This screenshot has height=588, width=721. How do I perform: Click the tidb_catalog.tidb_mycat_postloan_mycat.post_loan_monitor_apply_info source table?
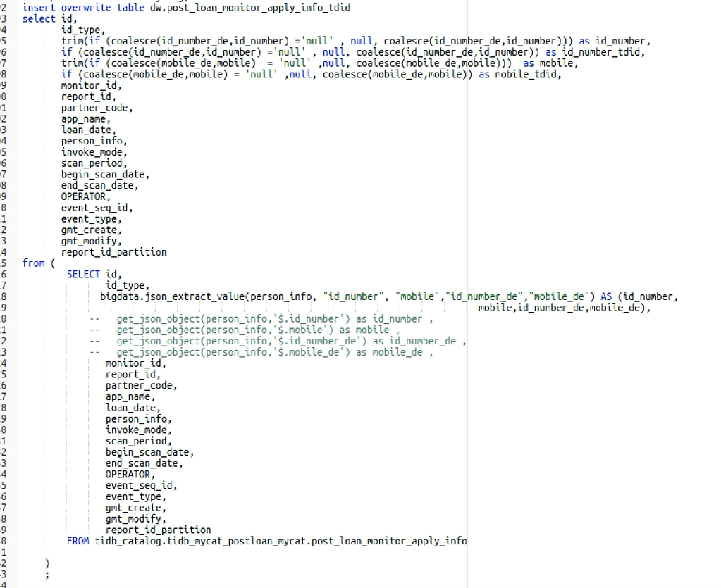(281, 541)
